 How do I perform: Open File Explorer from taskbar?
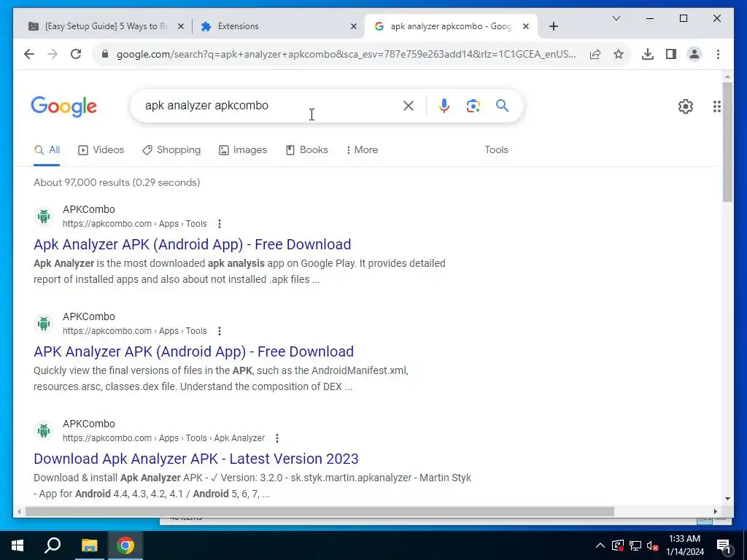pyautogui.click(x=89, y=545)
